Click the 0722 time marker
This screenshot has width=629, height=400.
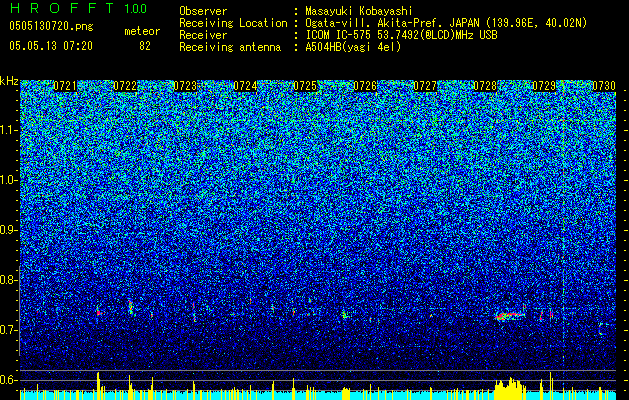pyautogui.click(x=125, y=86)
